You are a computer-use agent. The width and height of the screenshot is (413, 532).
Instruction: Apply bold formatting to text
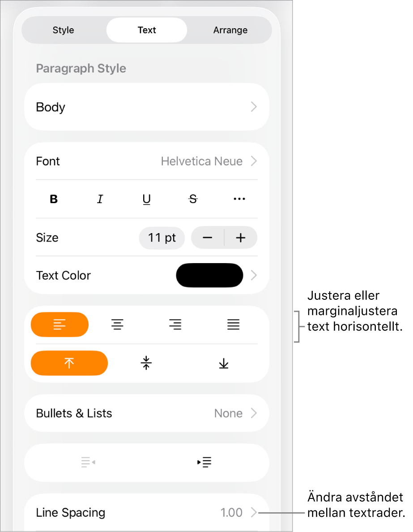(54, 200)
